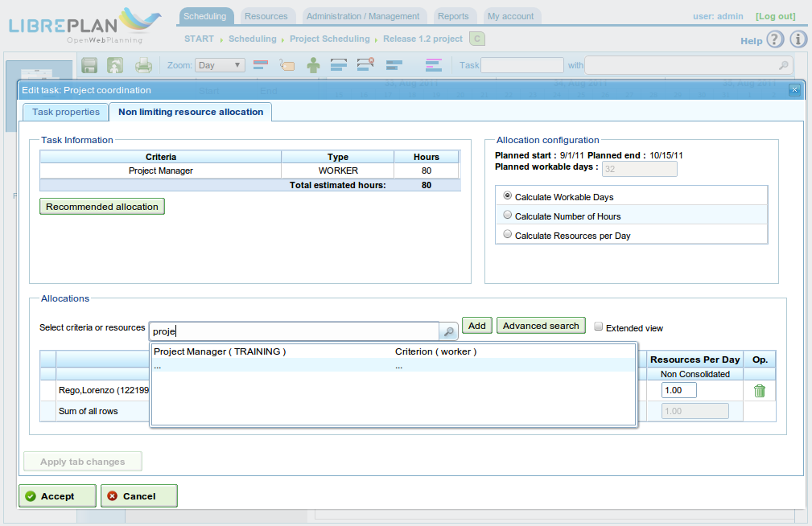Image resolution: width=812 pixels, height=526 pixels.
Task: Open the Administration / Management menu tab
Action: [x=363, y=16]
